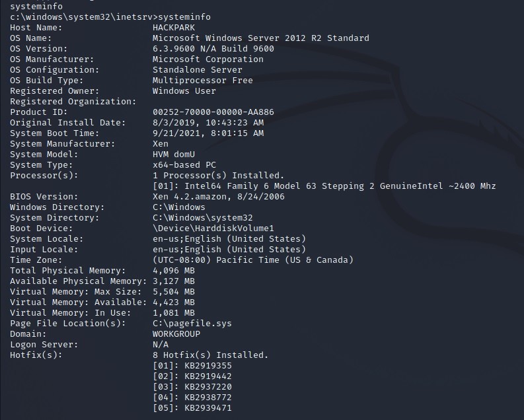524x420 pixels.
Task: Click the Multiprocessor Free build type
Action: coord(202,80)
